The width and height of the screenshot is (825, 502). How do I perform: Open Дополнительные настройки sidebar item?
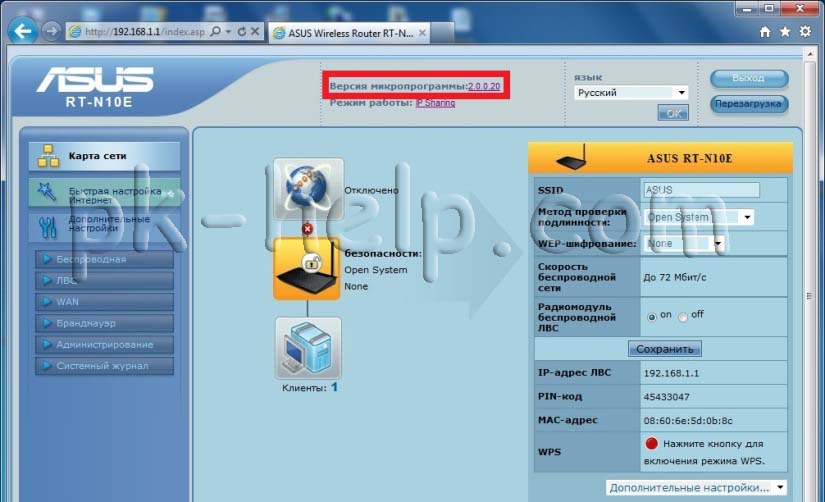coord(104,225)
